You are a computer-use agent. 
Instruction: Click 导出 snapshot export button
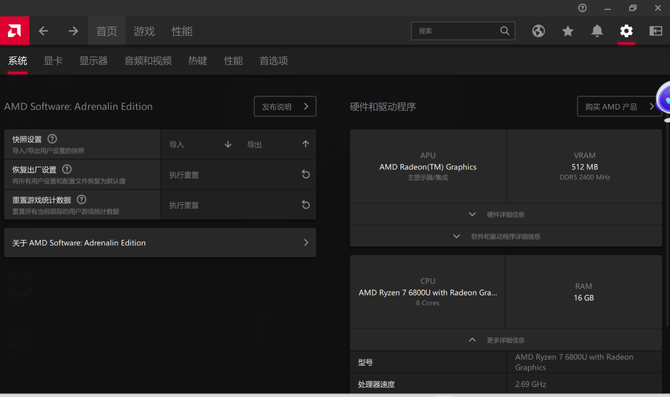tap(277, 144)
